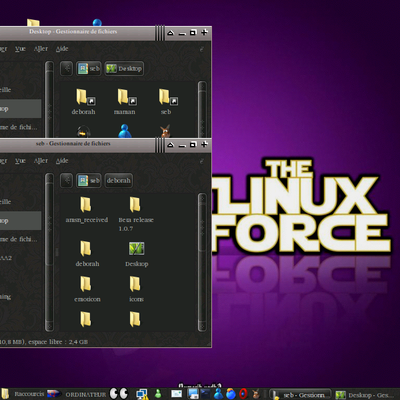This screenshot has width=400, height=400.
Task: Click the back arrow in Desktop window pathbar
Action: pos(67,69)
